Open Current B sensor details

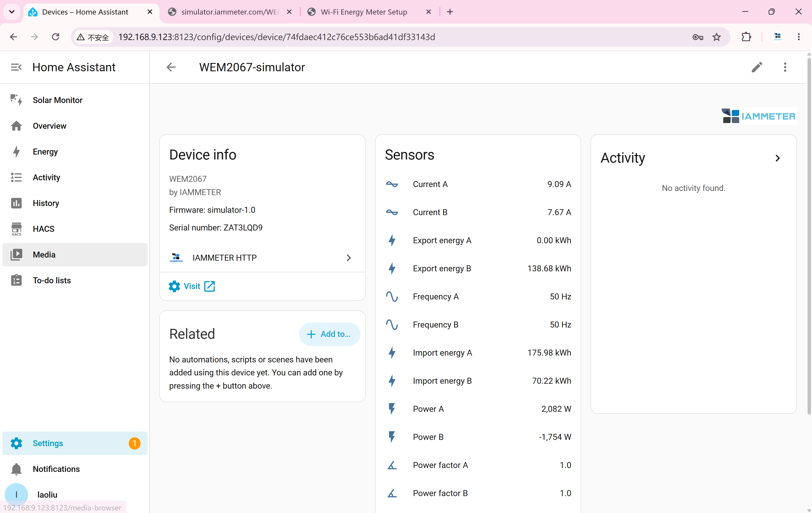(478, 212)
